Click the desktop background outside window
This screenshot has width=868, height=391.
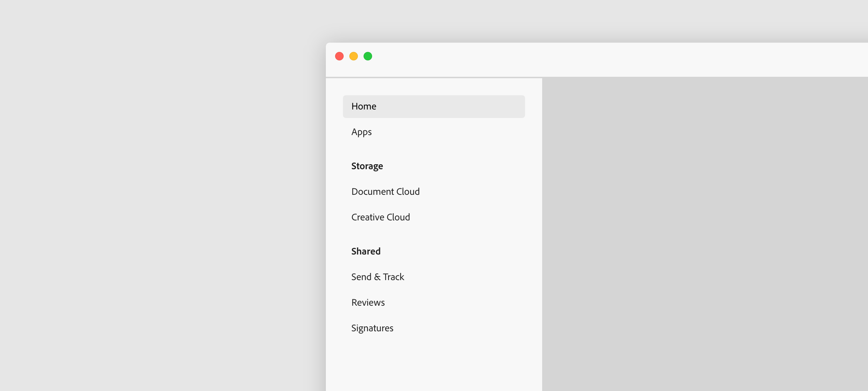point(160,195)
